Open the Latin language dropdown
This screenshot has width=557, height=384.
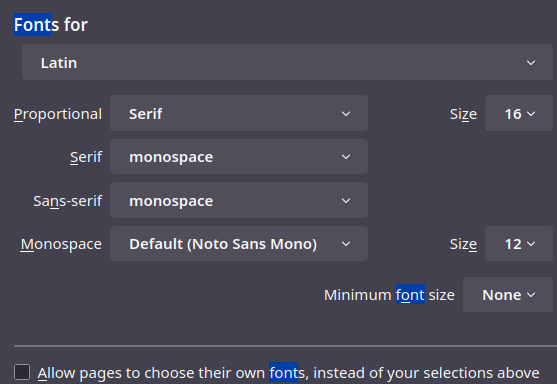(x=287, y=63)
